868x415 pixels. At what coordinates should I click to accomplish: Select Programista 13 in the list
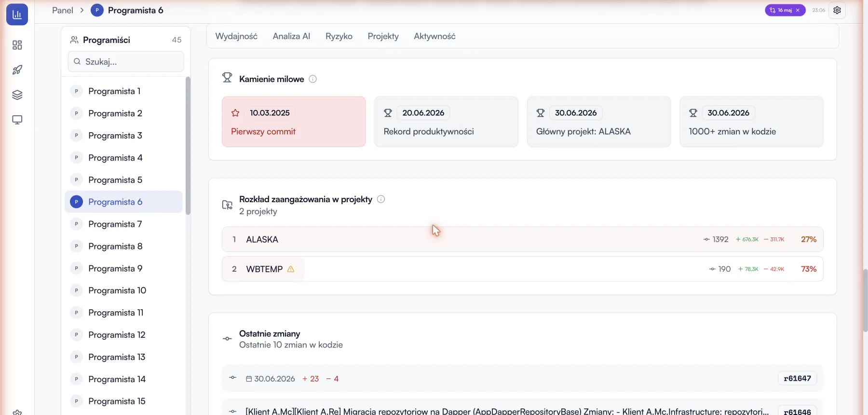pos(124,357)
